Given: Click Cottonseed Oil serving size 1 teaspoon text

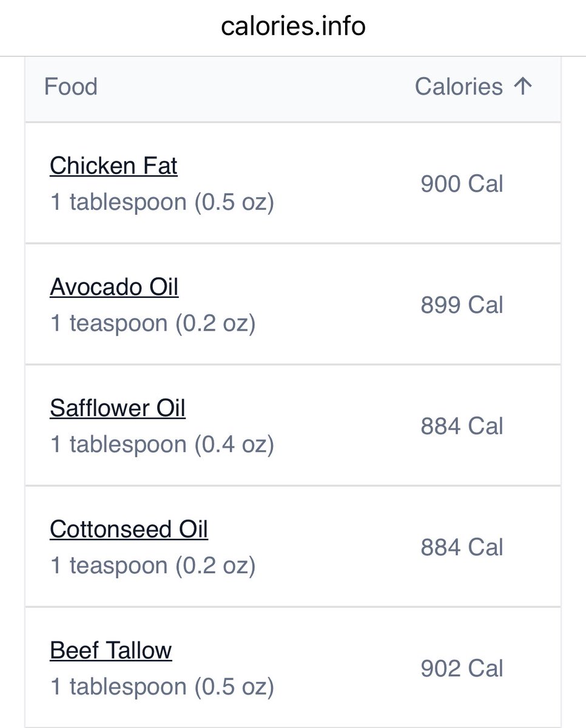Looking at the screenshot, I should 110,566.
